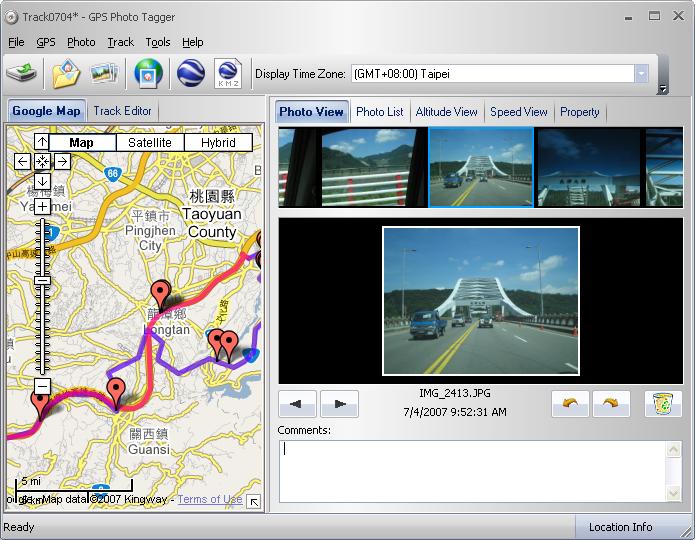Screen dimensions: 695x540
Task: Click the application icon in title bar
Action: coord(12,17)
